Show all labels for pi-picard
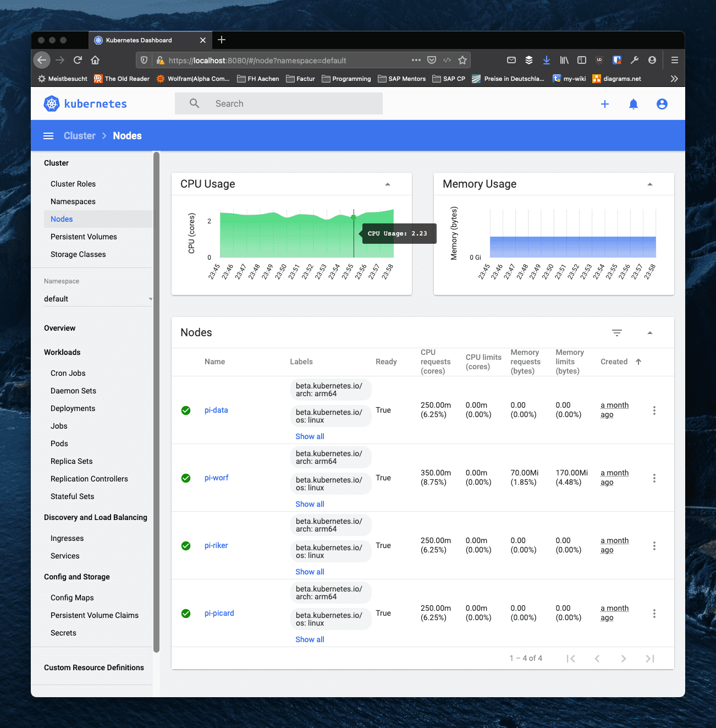 coord(310,639)
